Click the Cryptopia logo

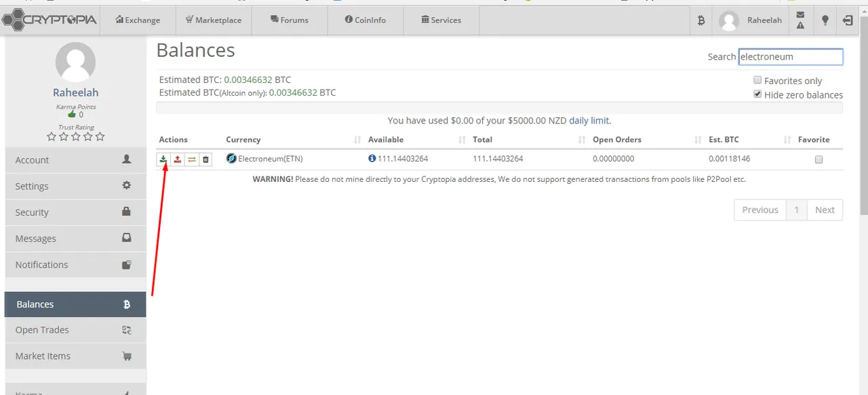pyautogui.click(x=50, y=20)
